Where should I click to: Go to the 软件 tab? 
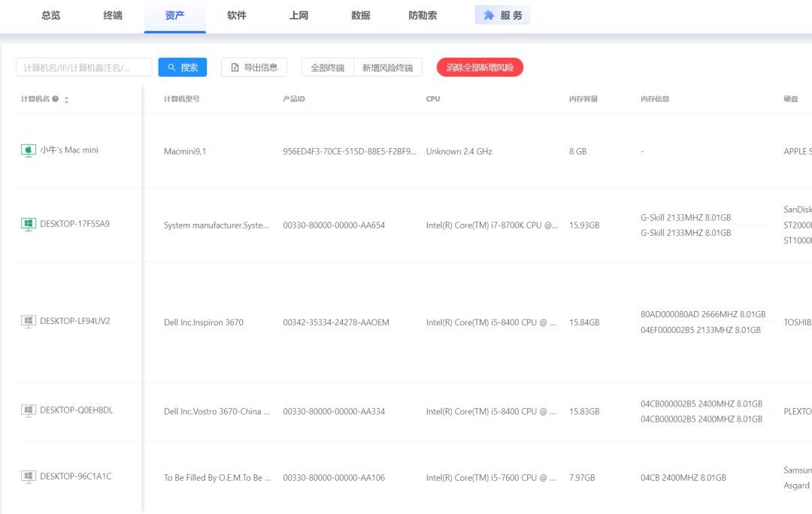[237, 15]
